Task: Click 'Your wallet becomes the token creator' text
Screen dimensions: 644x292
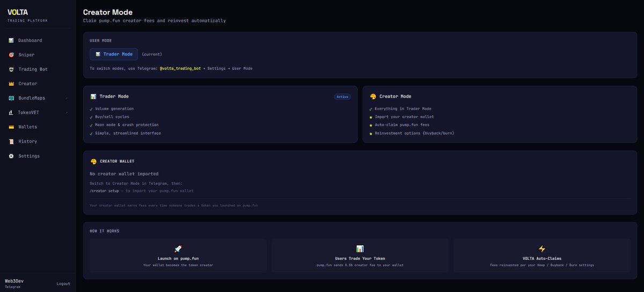Action: (178, 265)
